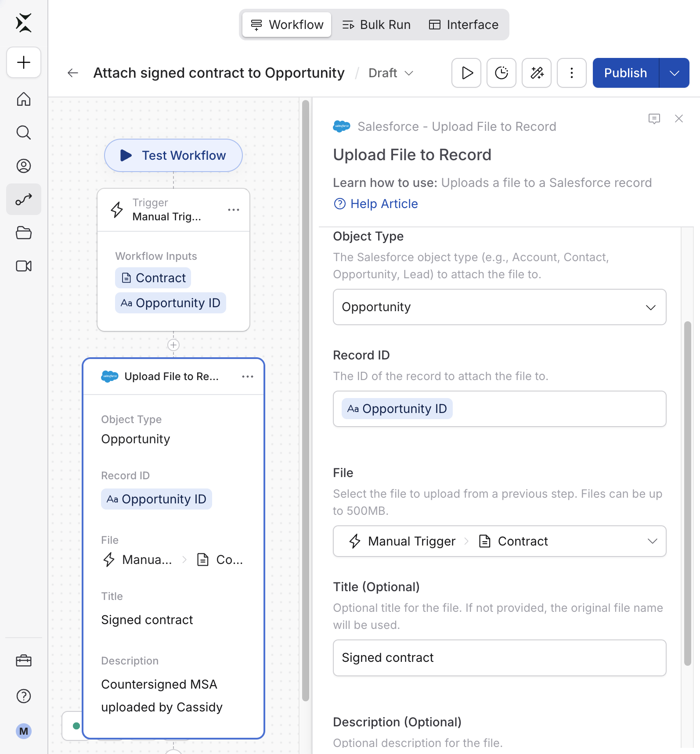Open the vertical three-dot workflow menu
This screenshot has height=754, width=700.
point(572,73)
